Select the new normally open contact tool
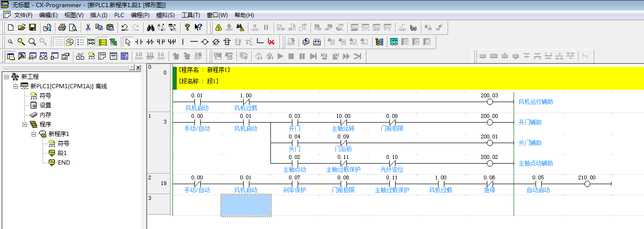This screenshot has height=229, width=644. [140, 42]
